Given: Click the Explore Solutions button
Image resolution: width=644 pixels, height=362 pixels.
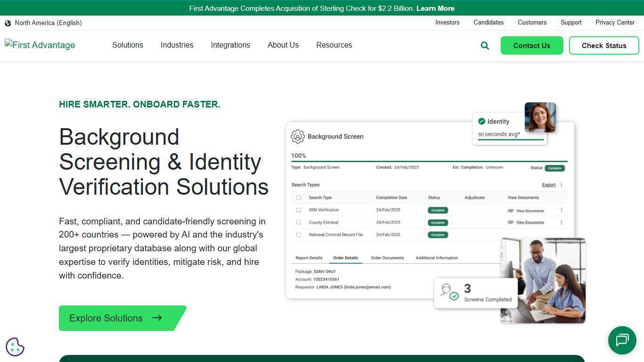Looking at the screenshot, I should tap(116, 318).
